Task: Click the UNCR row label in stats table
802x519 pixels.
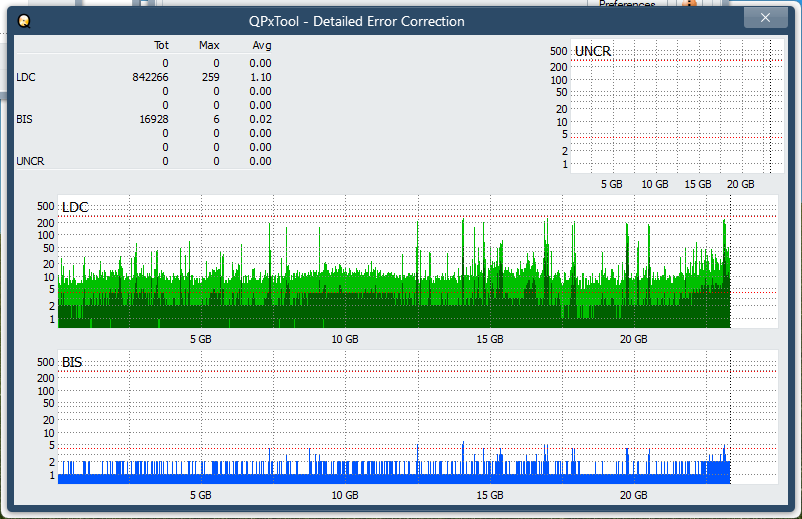Action: (30, 161)
